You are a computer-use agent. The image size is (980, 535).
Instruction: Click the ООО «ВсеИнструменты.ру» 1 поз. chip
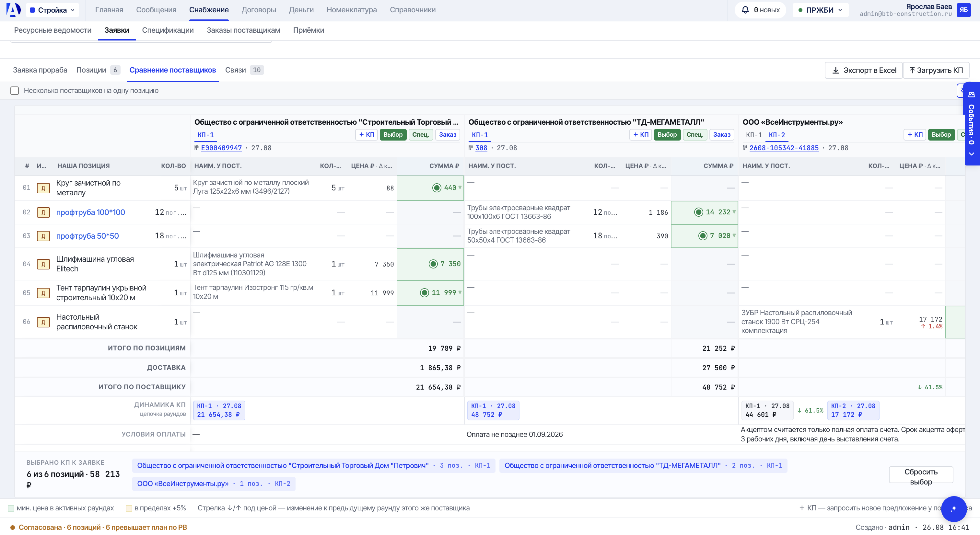(x=214, y=484)
